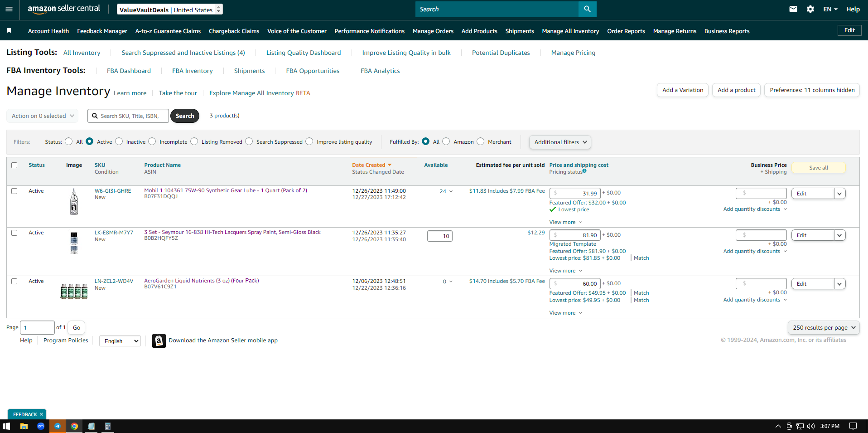Show hidden system tray icons
Image resolution: width=868 pixels, height=433 pixels.
[x=778, y=426]
